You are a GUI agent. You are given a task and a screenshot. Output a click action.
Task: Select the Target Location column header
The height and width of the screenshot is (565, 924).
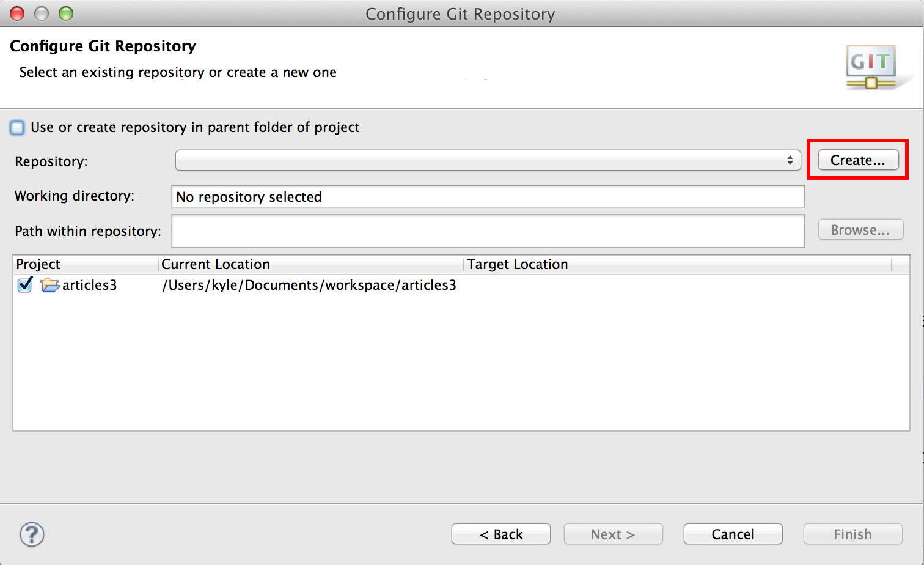[677, 264]
